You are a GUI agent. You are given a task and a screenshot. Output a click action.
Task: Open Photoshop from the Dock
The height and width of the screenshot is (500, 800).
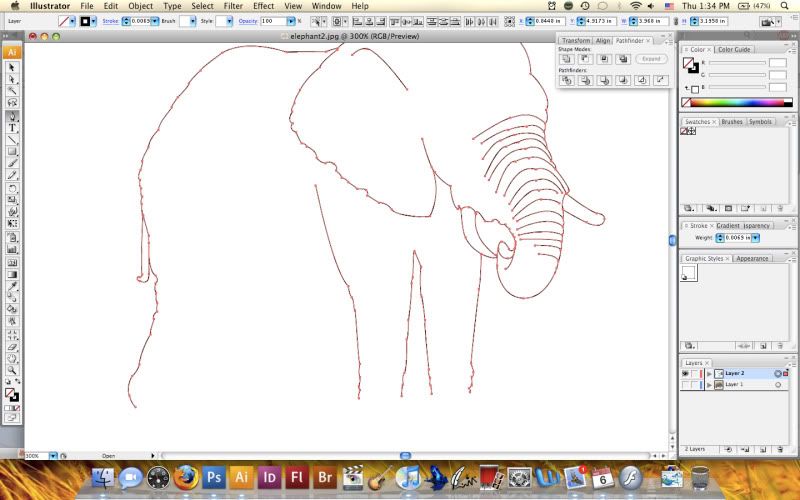pyautogui.click(x=213, y=478)
